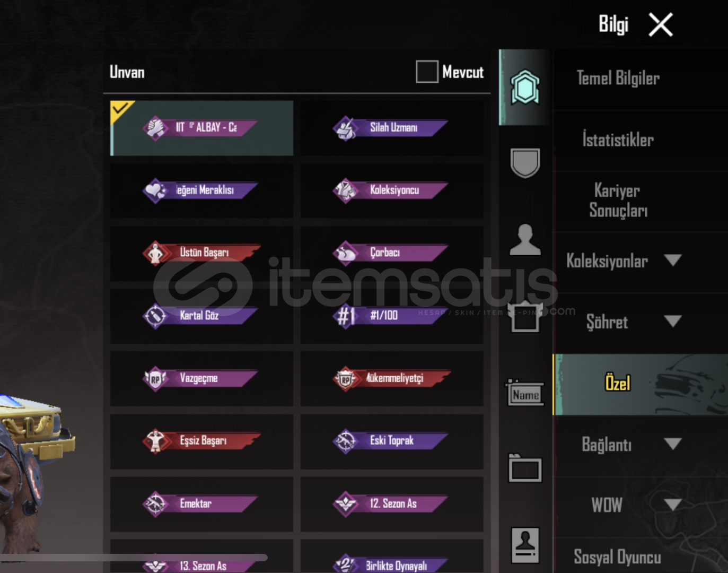Open the folder frame icon tab
The image size is (728, 573).
pos(525,468)
